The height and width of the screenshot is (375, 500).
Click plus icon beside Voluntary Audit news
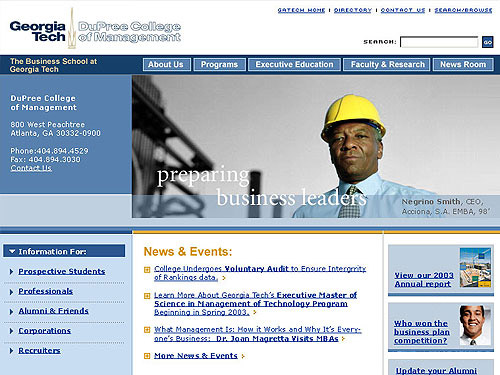coord(147,269)
